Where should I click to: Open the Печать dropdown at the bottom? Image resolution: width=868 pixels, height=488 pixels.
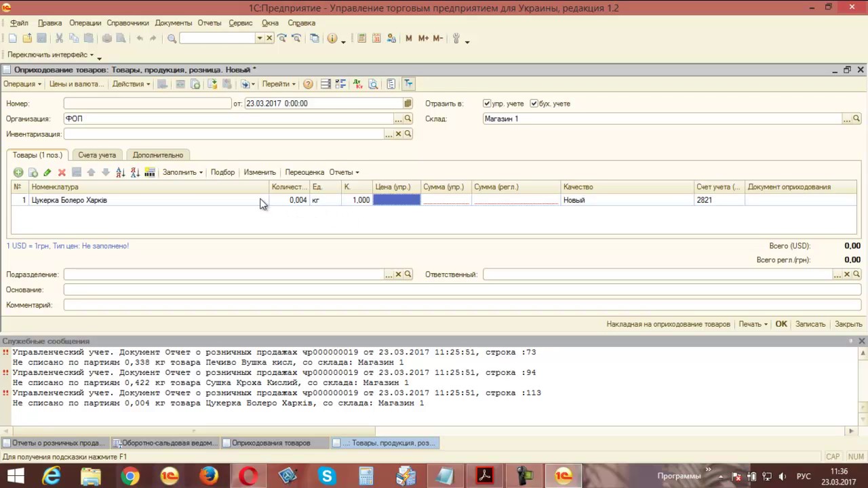[x=753, y=325]
